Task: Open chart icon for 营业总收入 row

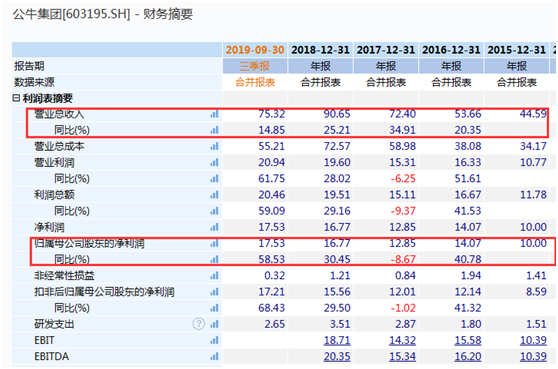Action: point(214,114)
